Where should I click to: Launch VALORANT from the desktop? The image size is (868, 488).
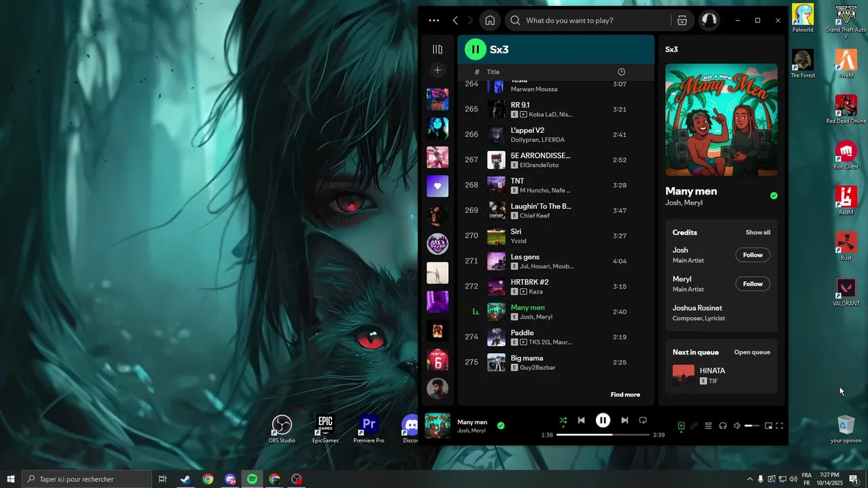coord(846,292)
